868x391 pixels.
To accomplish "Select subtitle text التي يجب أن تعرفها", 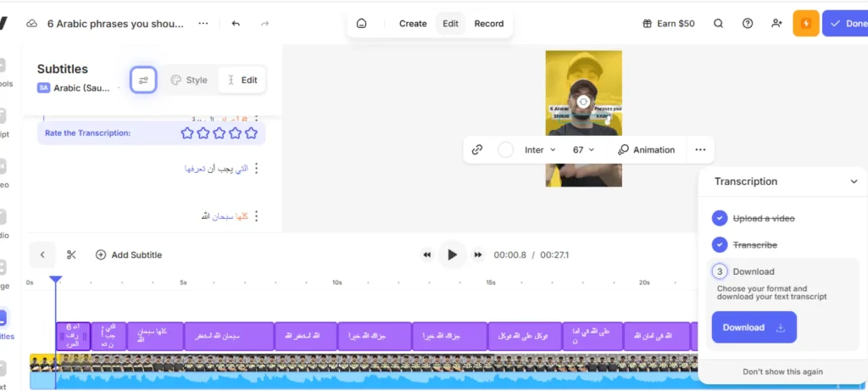I will [216, 169].
